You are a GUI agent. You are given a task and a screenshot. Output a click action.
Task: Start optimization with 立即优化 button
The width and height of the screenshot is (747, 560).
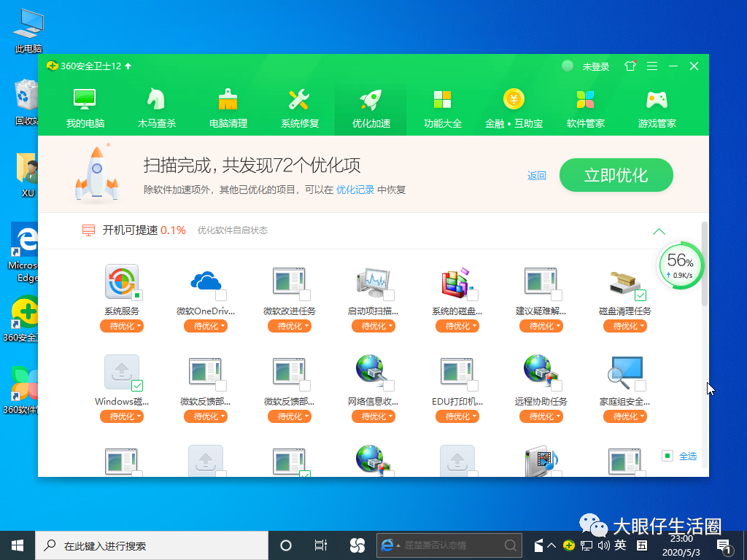(x=616, y=175)
